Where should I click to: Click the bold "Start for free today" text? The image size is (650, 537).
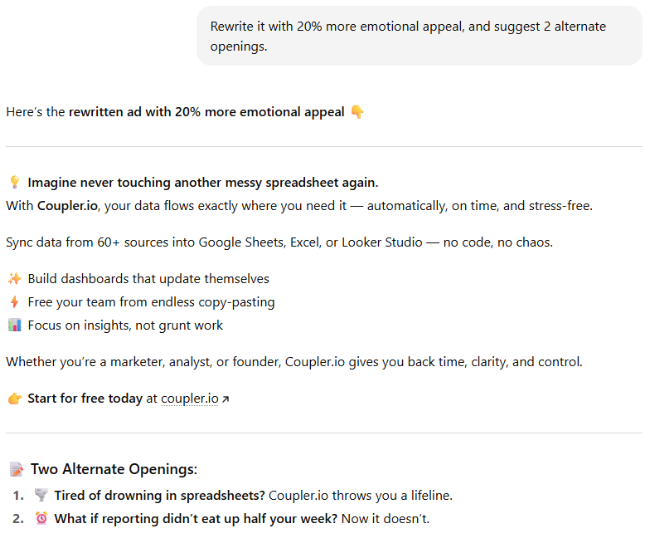click(x=85, y=399)
